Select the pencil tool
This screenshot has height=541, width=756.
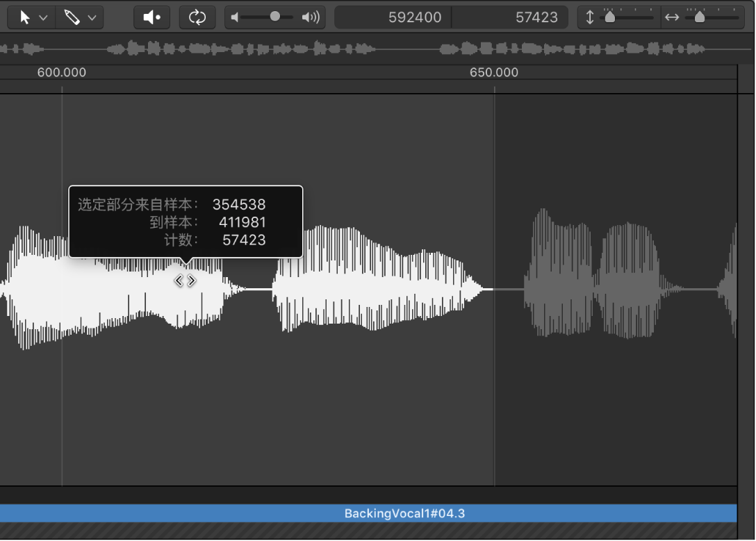(72, 17)
